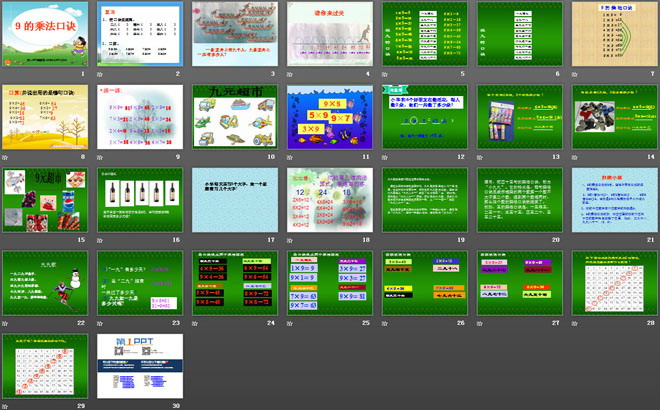
Task: Select slide 13 with toothbrush pack photo
Action: (520, 117)
